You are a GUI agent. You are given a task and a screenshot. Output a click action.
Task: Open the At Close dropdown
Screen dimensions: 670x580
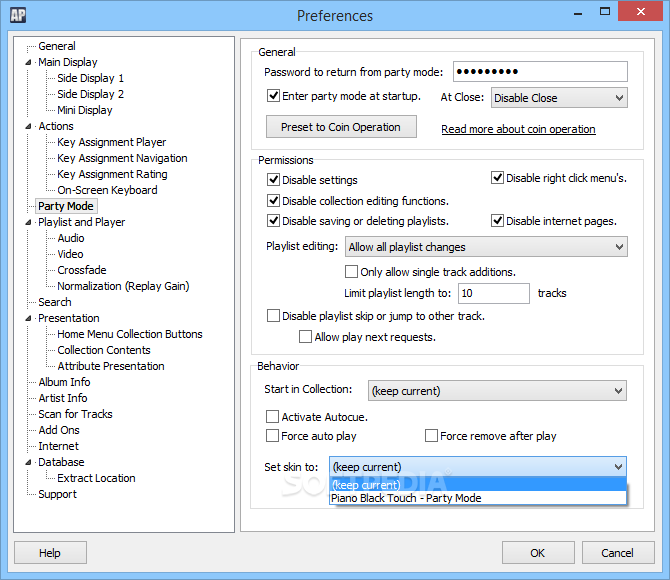coord(559,98)
